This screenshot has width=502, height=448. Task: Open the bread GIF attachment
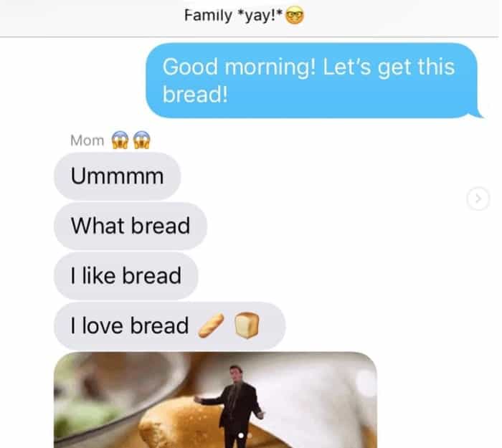point(215,400)
